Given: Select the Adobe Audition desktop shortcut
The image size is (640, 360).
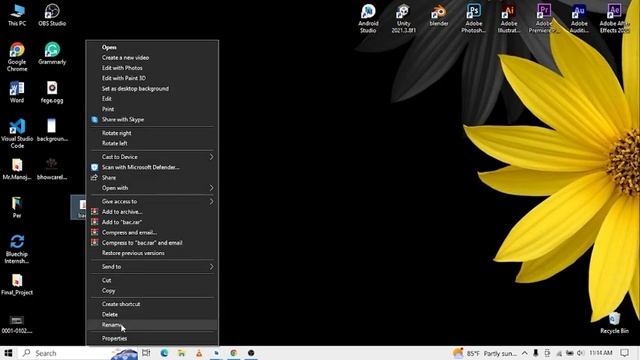Looking at the screenshot, I should 579,18.
